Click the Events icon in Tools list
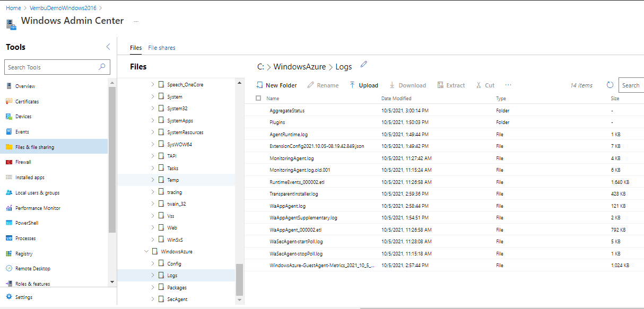The width and height of the screenshot is (644, 309). click(x=9, y=131)
